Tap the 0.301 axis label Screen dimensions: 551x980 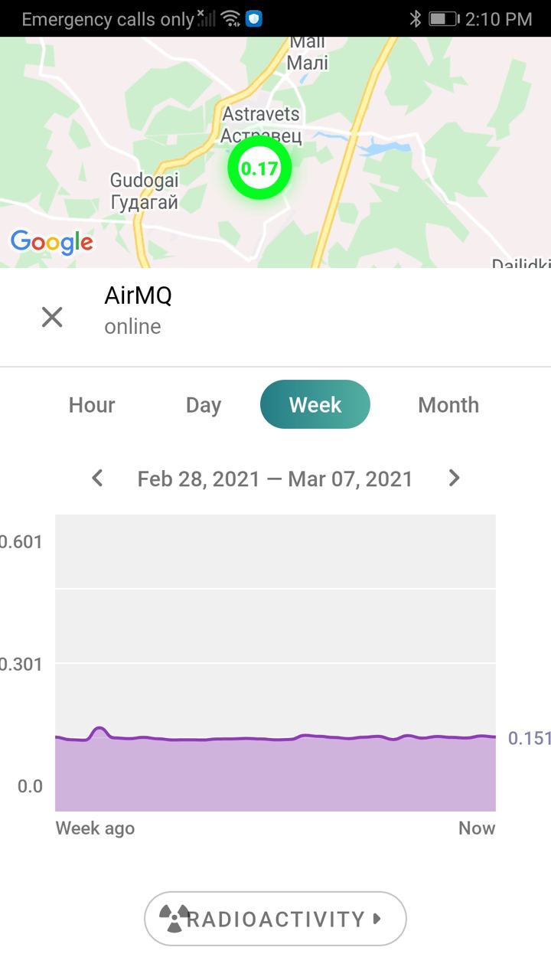21,664
